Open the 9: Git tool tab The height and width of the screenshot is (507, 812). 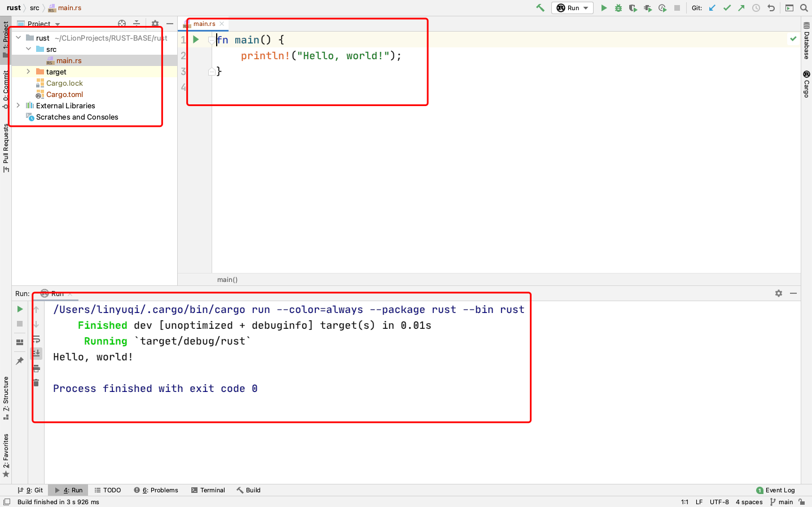30,490
